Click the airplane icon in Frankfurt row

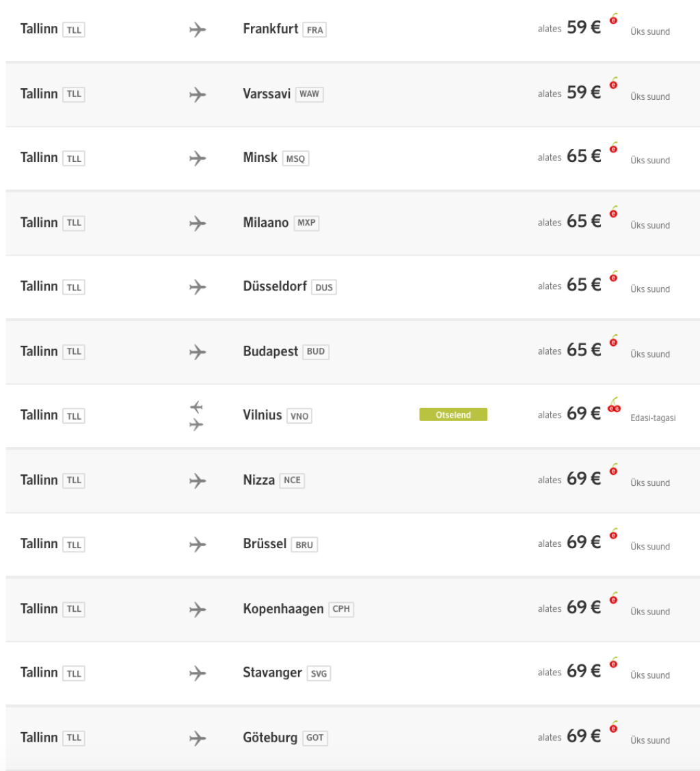pos(198,30)
